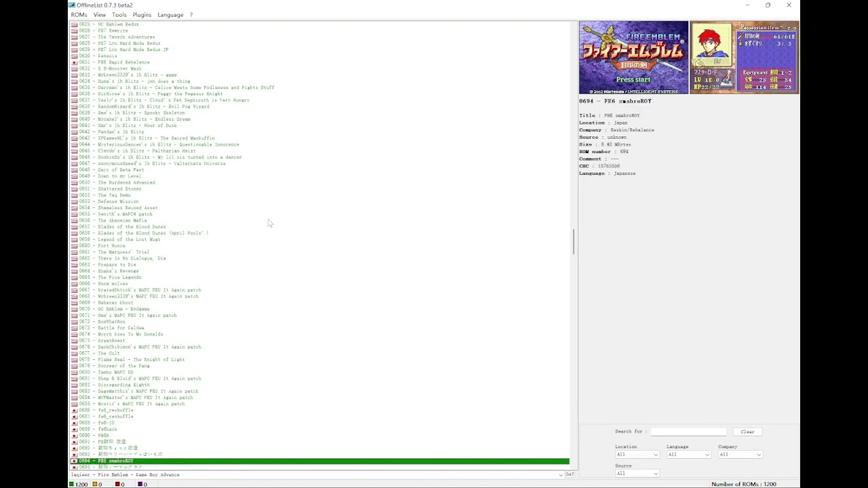Click the DAT button in status bar
Screen dimensions: 868x488
point(570,474)
